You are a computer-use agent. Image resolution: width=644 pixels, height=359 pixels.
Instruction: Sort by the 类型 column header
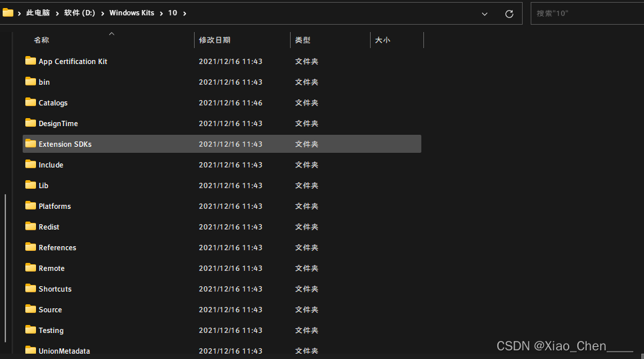click(x=303, y=40)
